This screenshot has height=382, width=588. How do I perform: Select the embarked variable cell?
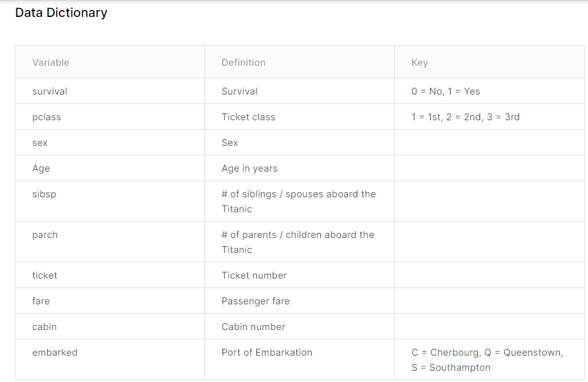tap(55, 353)
